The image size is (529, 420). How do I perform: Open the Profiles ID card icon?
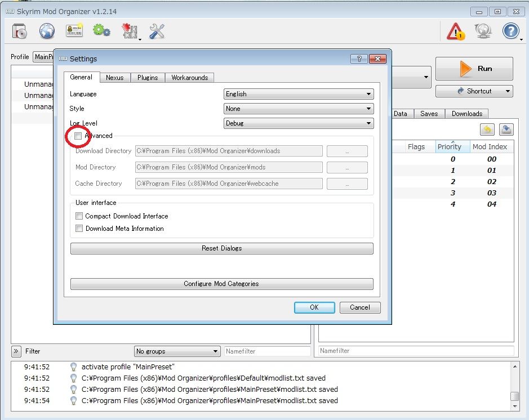pyautogui.click(x=74, y=30)
